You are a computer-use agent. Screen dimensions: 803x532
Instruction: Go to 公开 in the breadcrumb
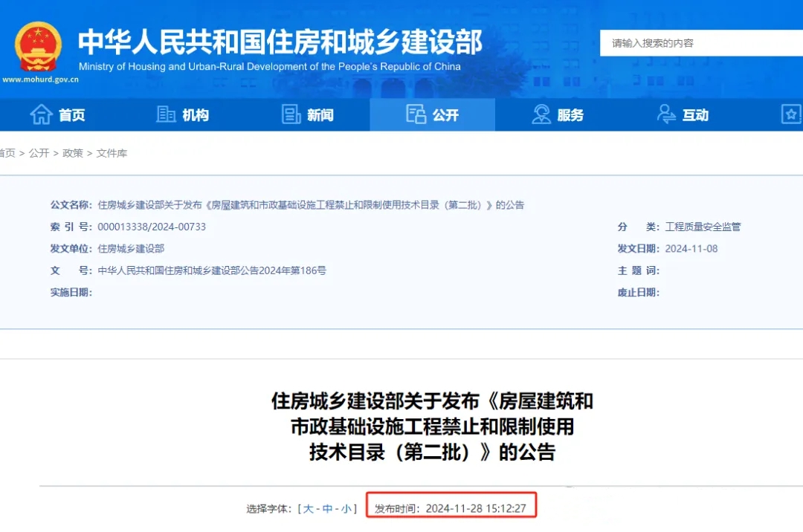(39, 153)
